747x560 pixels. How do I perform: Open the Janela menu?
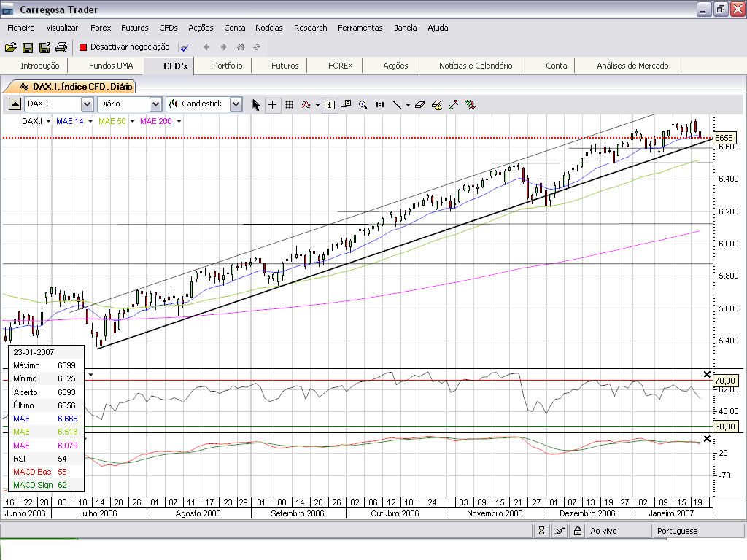click(x=406, y=28)
